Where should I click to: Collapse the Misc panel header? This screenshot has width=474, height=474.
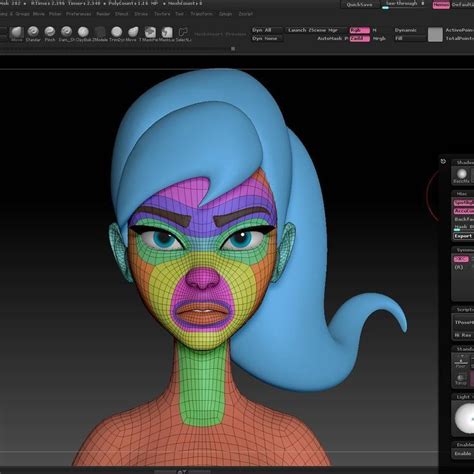463,194
